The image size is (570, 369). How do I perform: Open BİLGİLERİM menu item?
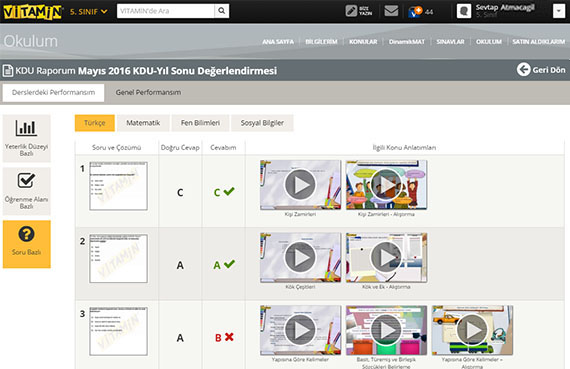(321, 42)
